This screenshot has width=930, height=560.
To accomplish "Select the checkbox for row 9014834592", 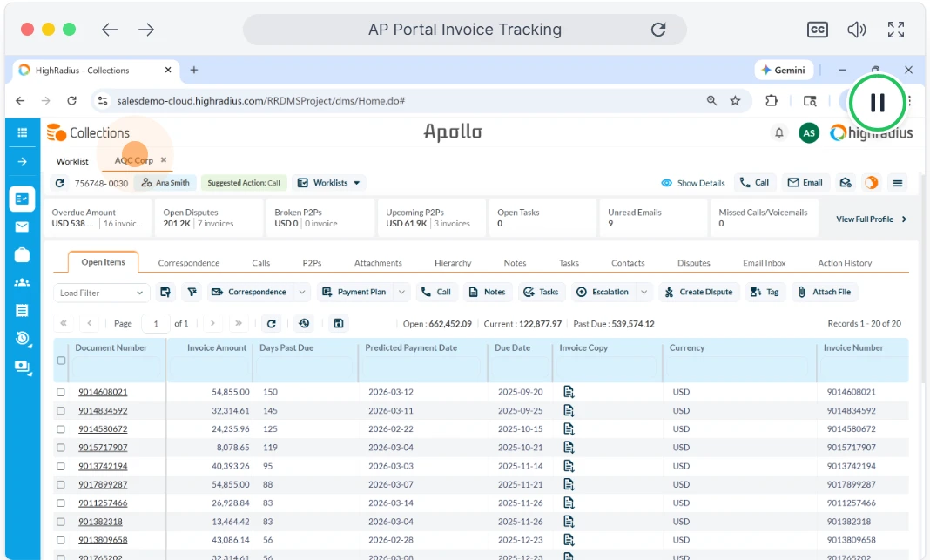I will coord(60,410).
